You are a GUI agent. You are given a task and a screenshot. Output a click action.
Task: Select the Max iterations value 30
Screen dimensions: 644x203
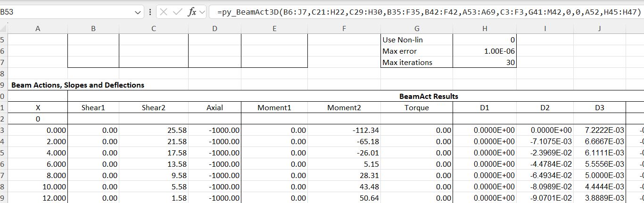pyautogui.click(x=484, y=62)
